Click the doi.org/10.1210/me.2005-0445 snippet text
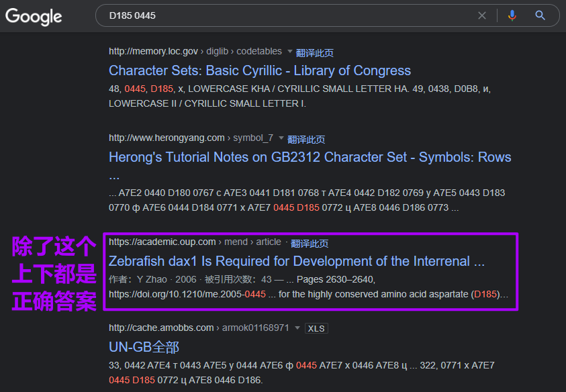The height and width of the screenshot is (392, 566). pos(187,294)
